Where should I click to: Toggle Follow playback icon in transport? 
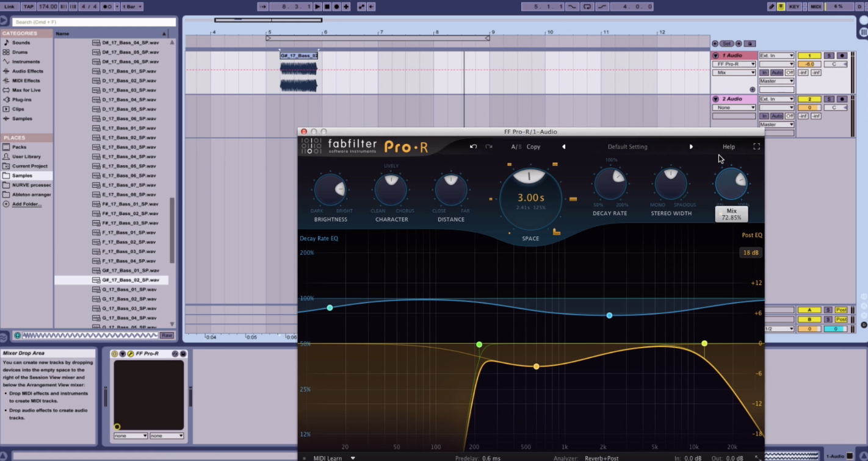tap(263, 7)
